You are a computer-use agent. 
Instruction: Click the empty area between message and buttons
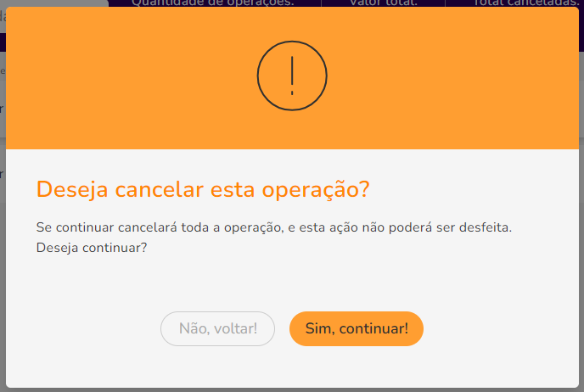coord(292,283)
